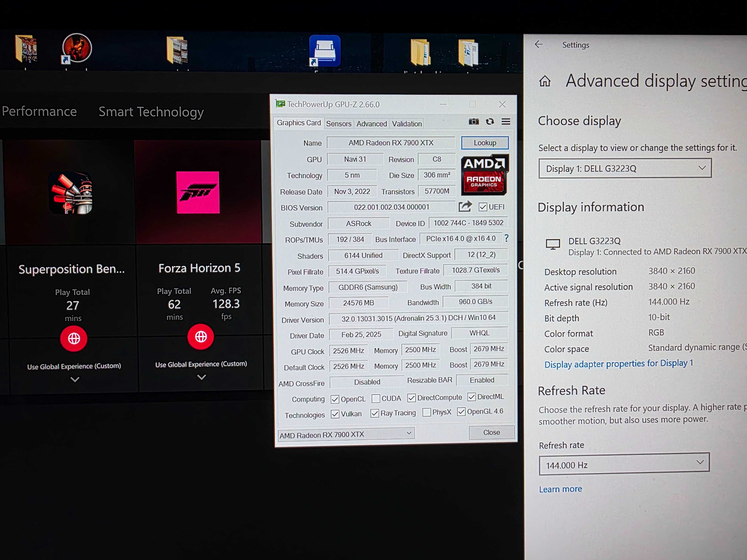Toggle the DirectCompute checkbox
This screenshot has height=560, width=747.
tap(411, 398)
